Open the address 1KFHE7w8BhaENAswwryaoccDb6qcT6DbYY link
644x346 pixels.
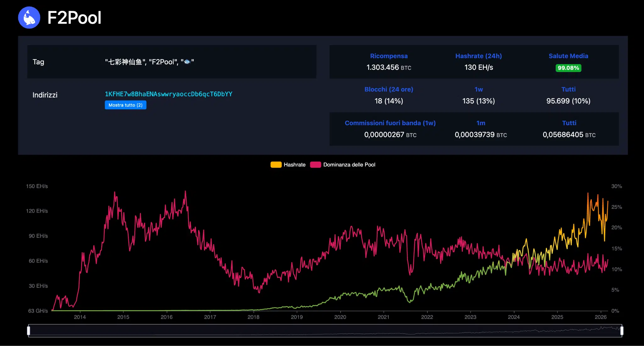[169, 94]
